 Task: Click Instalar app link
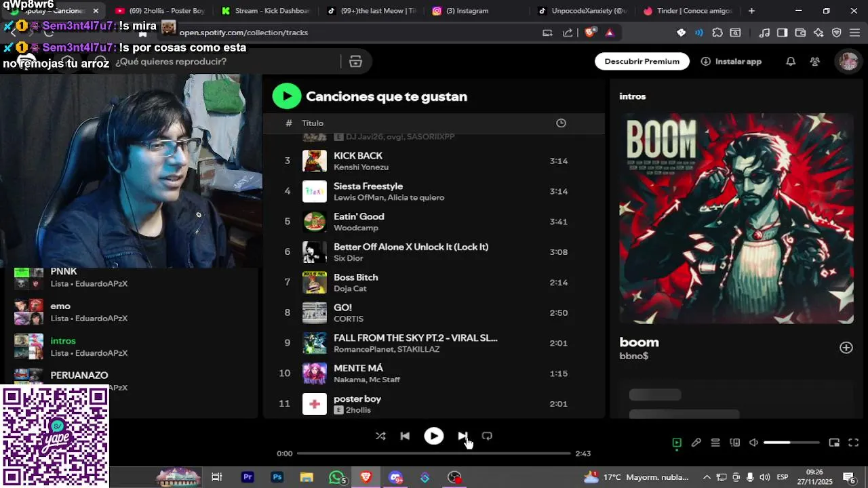(x=731, y=61)
